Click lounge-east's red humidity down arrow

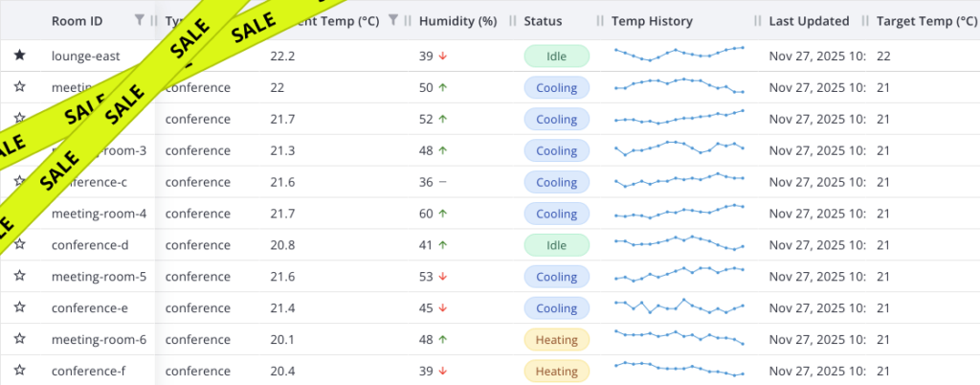point(443,56)
